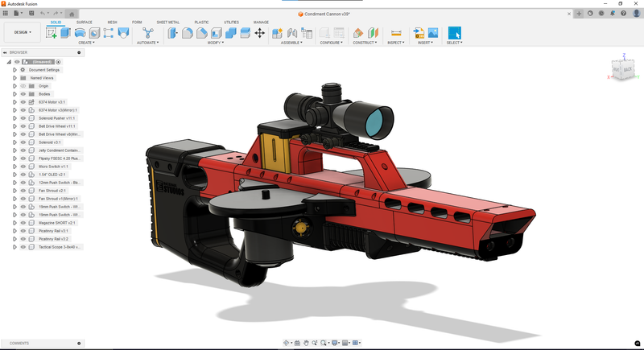Viewport: 644px width, 350px height.
Task: Open the Data Panel grid icon
Action: [6, 13]
